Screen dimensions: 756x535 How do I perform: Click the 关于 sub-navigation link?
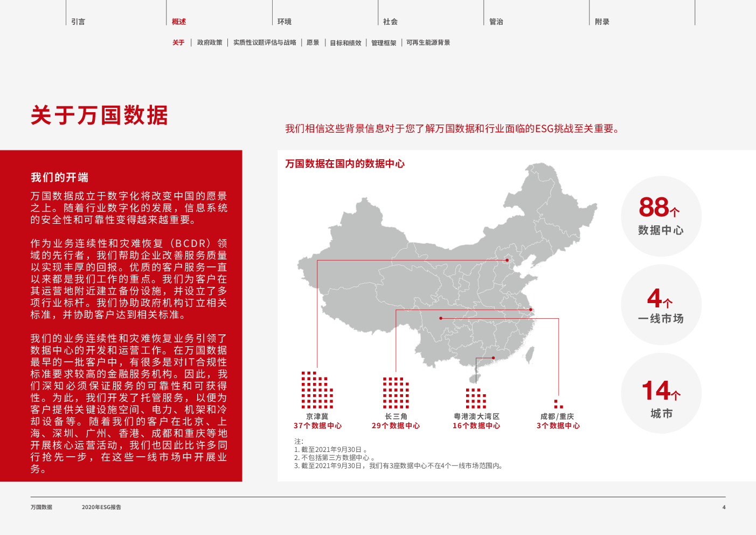coord(178,43)
